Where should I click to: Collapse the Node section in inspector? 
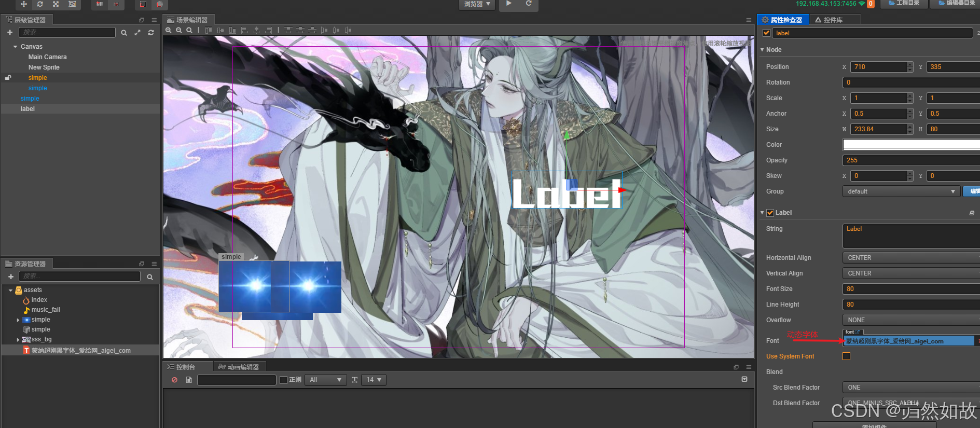click(x=762, y=50)
